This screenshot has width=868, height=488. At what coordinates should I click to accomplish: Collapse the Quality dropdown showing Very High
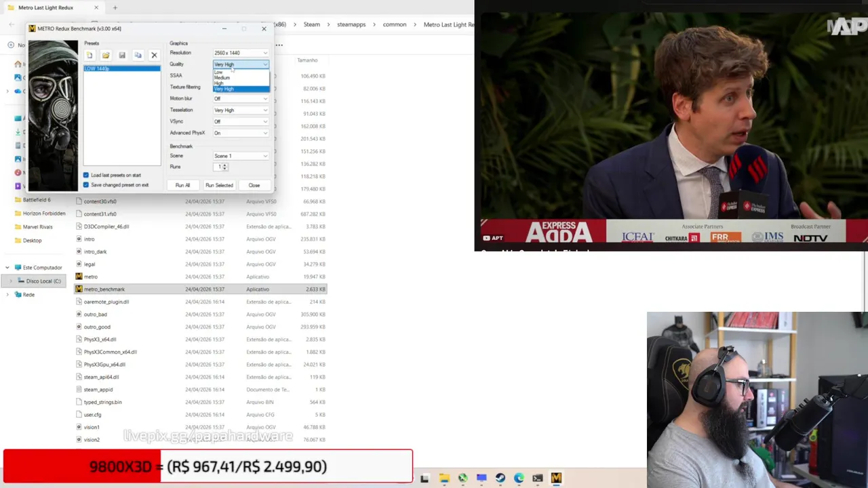click(x=241, y=64)
